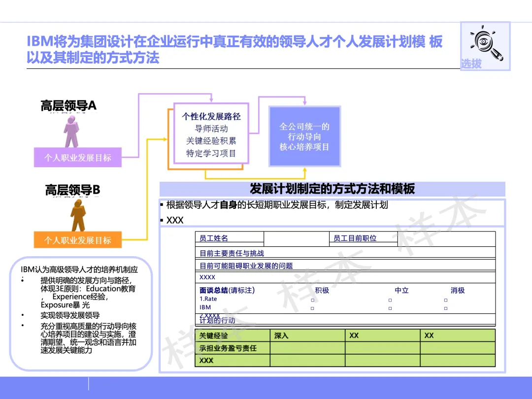Tick the 积极 box in the IBM row

click(312, 308)
